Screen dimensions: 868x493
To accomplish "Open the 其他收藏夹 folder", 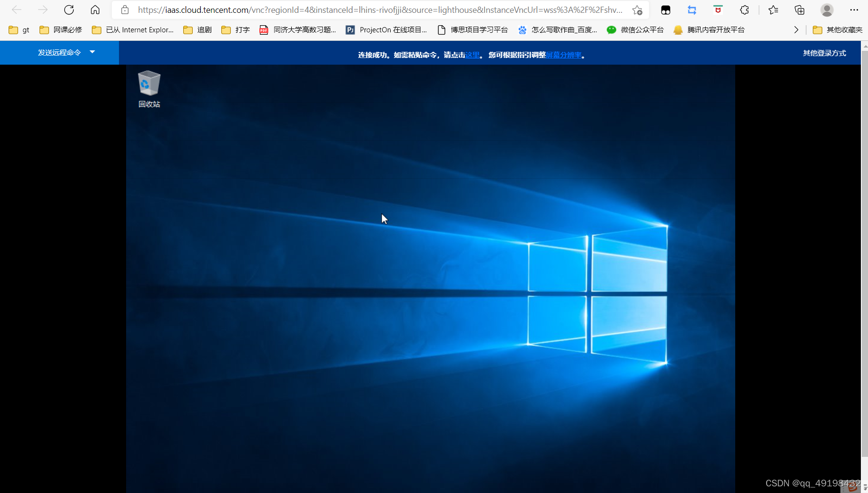I will pyautogui.click(x=838, y=30).
